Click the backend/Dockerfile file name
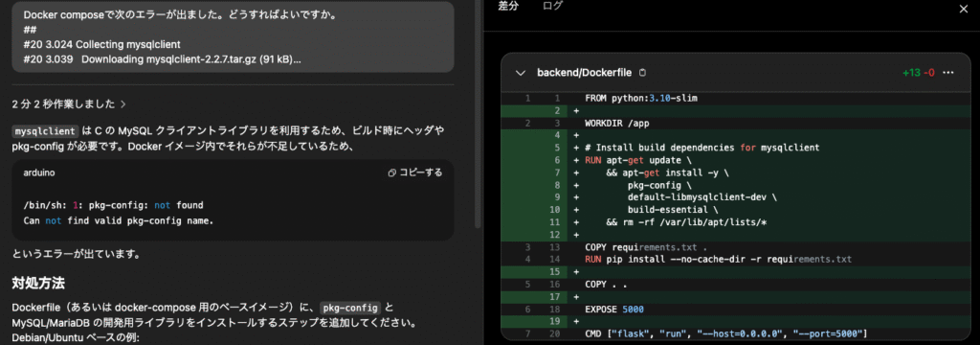Screen dimensions: 980x345 tap(586, 73)
